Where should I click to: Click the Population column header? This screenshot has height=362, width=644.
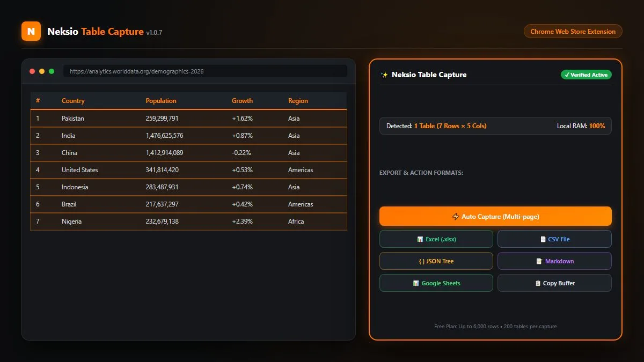161,101
